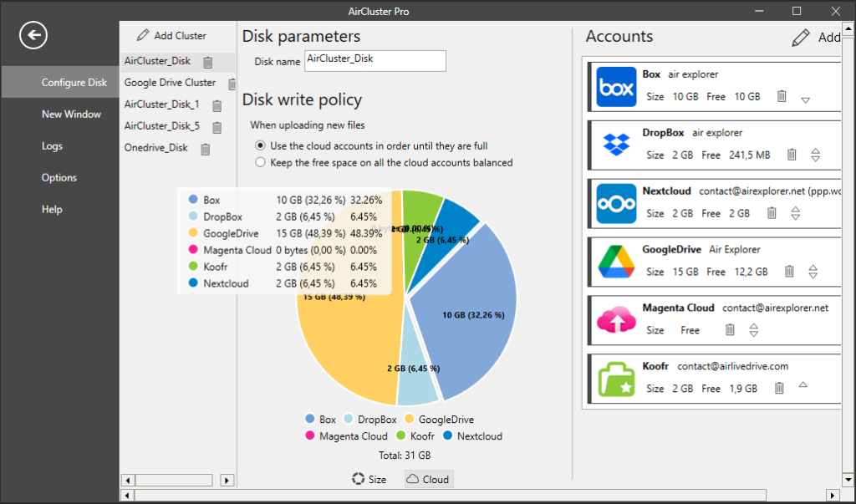The image size is (856, 504).
Task: Remove the DropBox account with trash icon
Action: [x=792, y=155]
